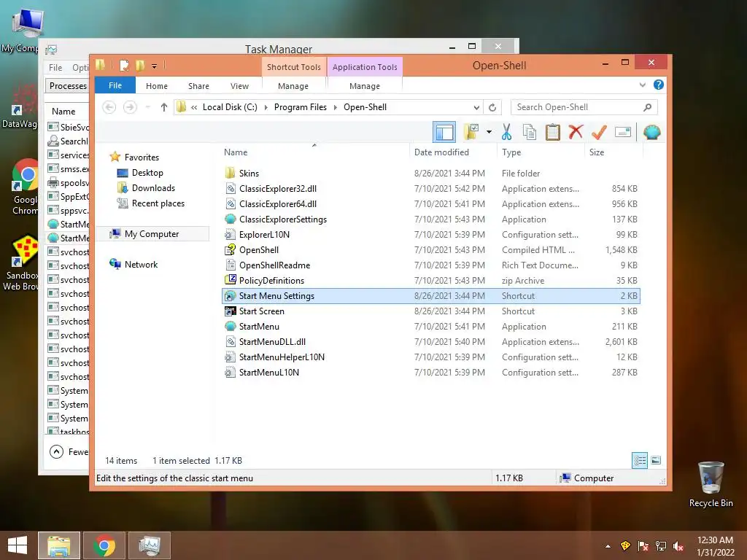Screen dimensions: 747x560
Task: Click the search magnifier icon
Action: [x=648, y=107]
